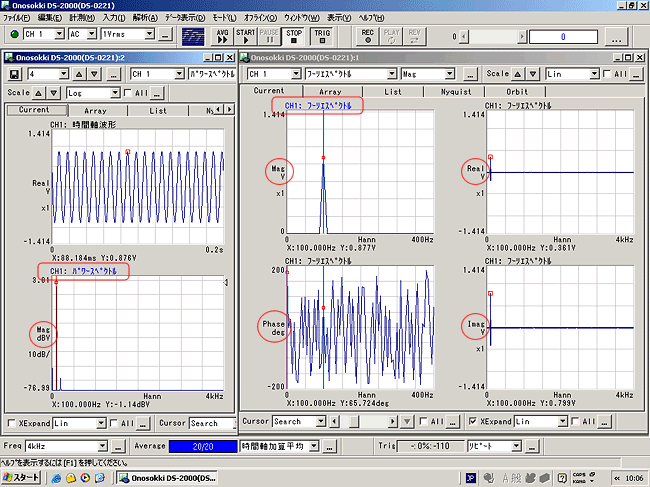Toggle All checkbox next to Log scale
The image size is (650, 487).
[128, 93]
